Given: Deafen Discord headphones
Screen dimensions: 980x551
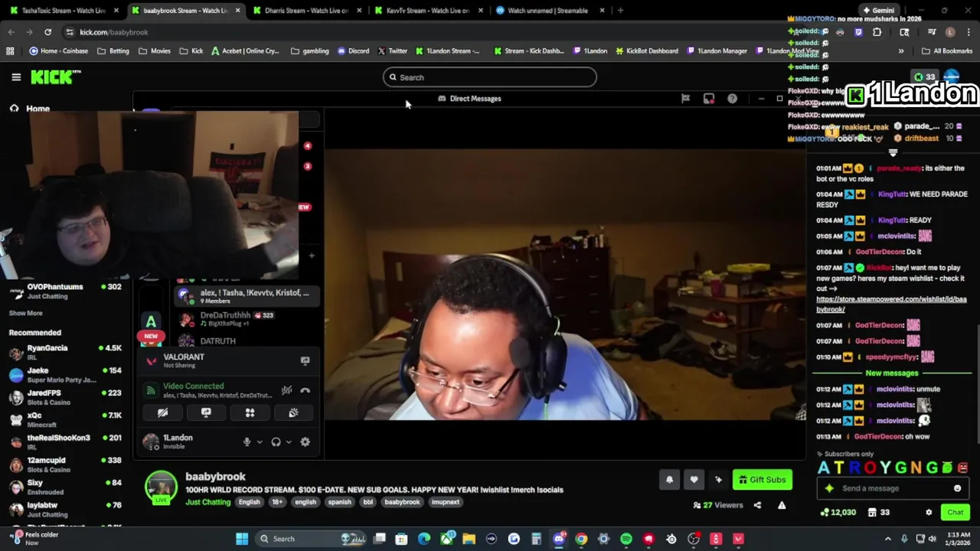Looking at the screenshot, I should point(276,442).
